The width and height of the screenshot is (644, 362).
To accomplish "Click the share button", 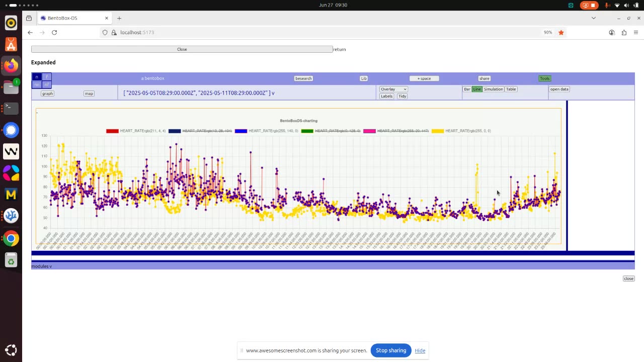I will pyautogui.click(x=484, y=78).
